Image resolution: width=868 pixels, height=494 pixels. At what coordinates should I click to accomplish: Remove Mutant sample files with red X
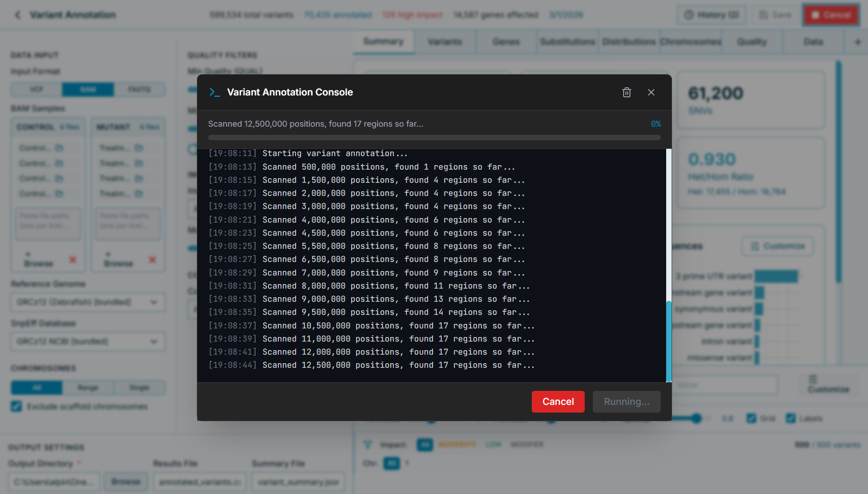153,260
